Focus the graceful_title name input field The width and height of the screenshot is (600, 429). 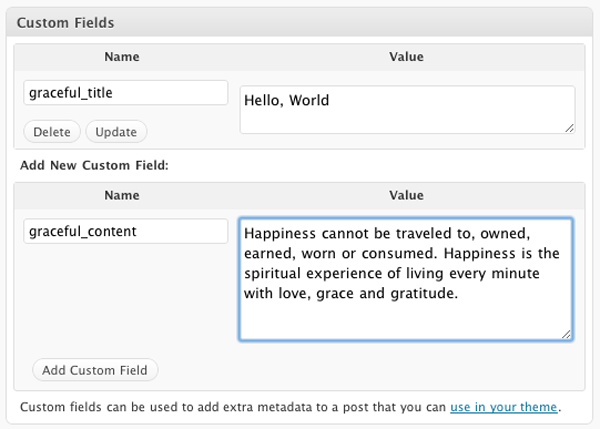click(x=126, y=93)
